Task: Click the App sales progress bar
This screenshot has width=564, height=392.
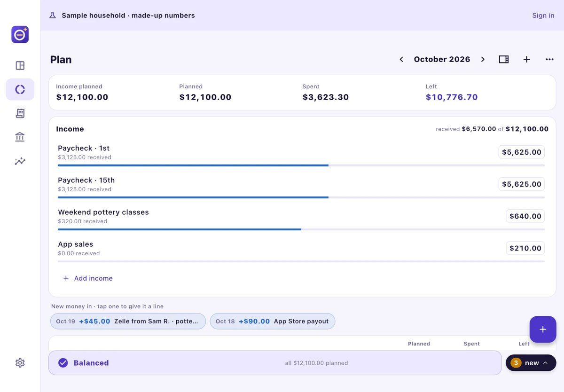Action: click(301, 261)
